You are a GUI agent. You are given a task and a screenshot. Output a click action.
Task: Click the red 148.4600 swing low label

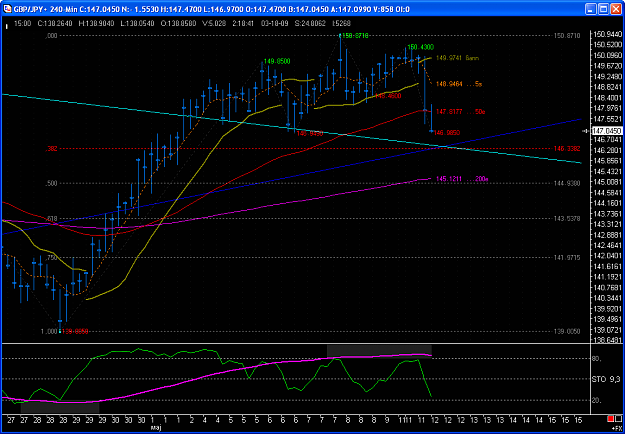click(x=388, y=96)
